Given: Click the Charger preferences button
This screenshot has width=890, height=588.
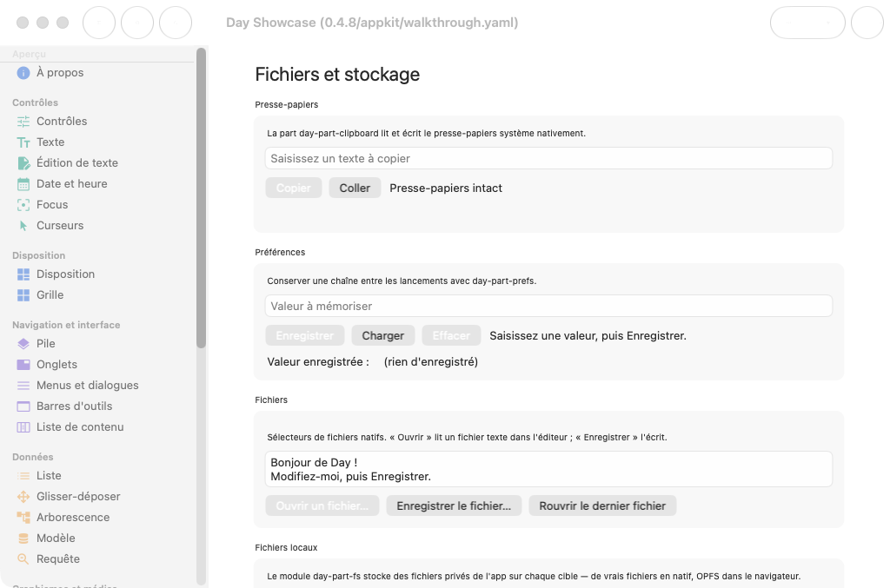Looking at the screenshot, I should pyautogui.click(x=383, y=335).
